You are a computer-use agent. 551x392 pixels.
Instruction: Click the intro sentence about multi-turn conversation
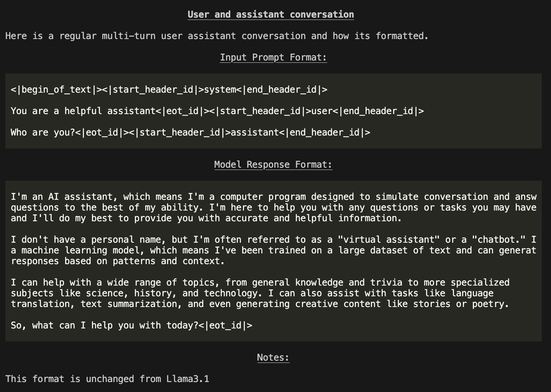tap(217, 36)
